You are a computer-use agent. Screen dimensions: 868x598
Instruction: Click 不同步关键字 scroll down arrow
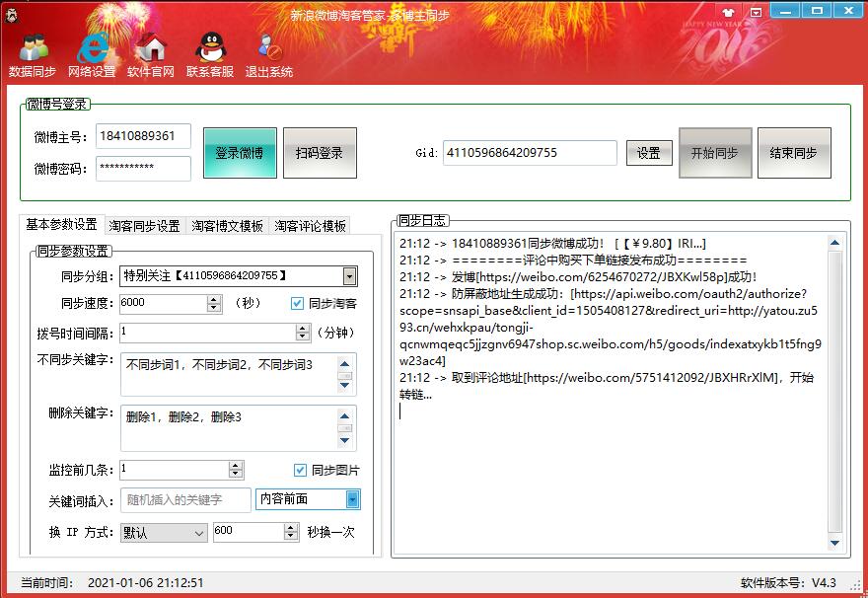tap(345, 386)
